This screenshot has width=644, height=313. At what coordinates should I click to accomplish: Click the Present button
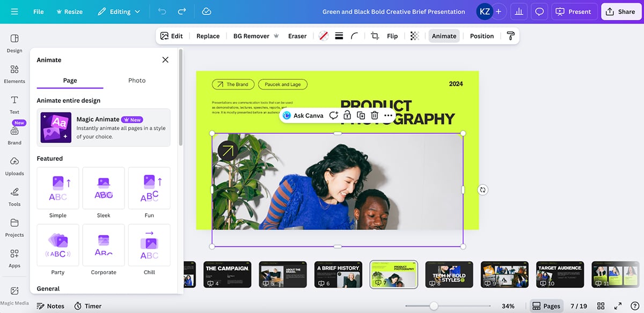click(574, 11)
